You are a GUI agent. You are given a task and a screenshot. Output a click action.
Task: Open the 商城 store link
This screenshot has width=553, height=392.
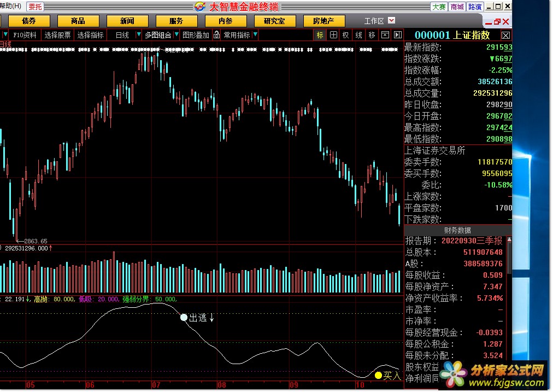pyautogui.click(x=457, y=7)
